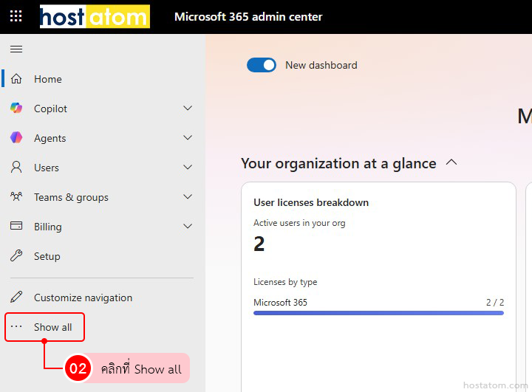Click the Microsoft 365 license progress bar
The image size is (532, 392).
[x=378, y=313]
